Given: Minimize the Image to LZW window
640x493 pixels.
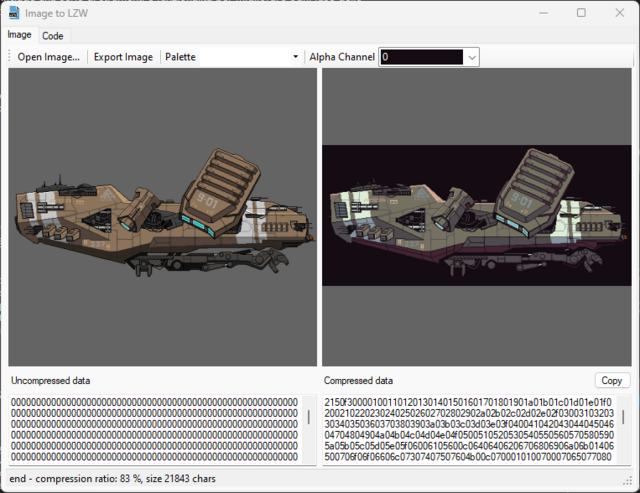Looking at the screenshot, I should (x=543, y=13).
